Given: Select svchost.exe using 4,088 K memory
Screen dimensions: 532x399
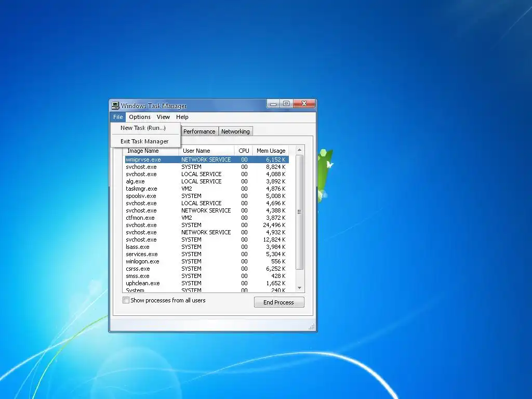Looking at the screenshot, I should click(x=207, y=174).
